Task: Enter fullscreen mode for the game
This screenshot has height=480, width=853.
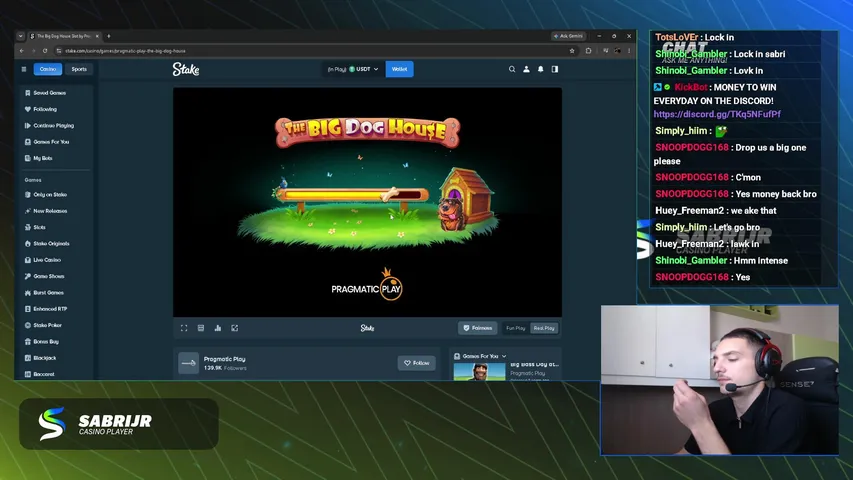Action: [x=184, y=328]
